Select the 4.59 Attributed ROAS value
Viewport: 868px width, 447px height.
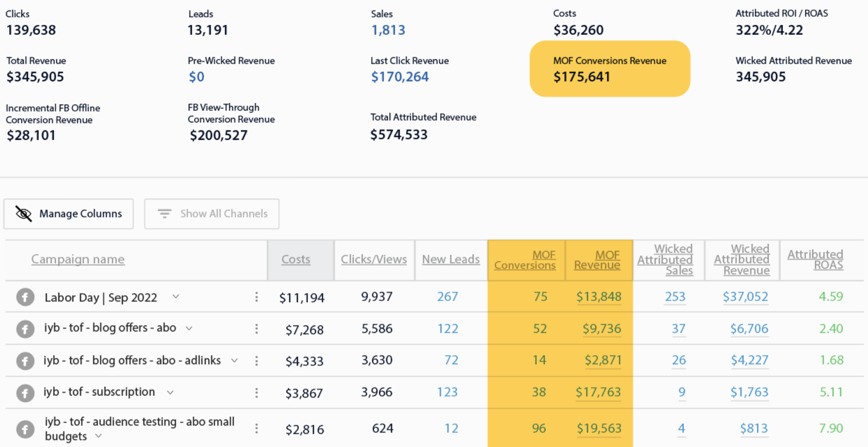pyautogui.click(x=831, y=297)
